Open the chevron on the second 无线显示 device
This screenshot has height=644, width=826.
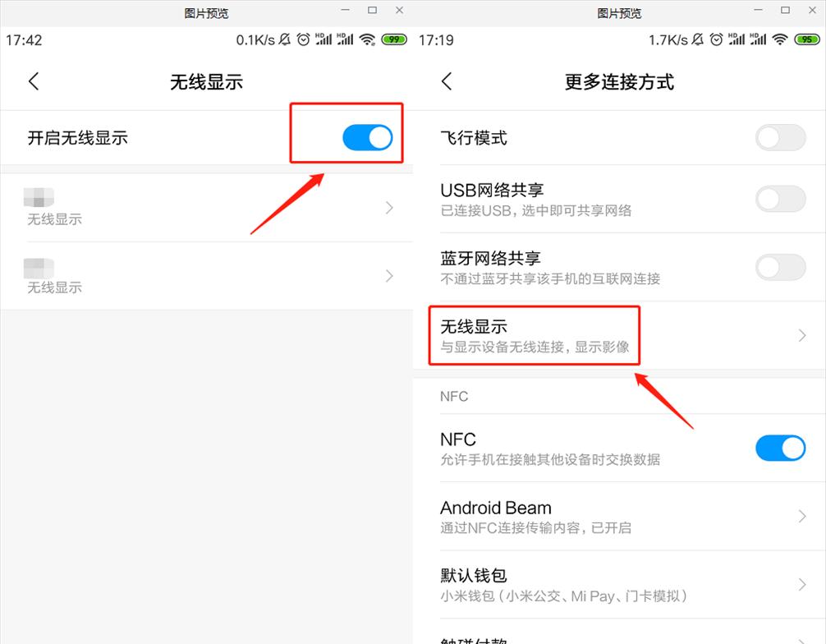[389, 276]
